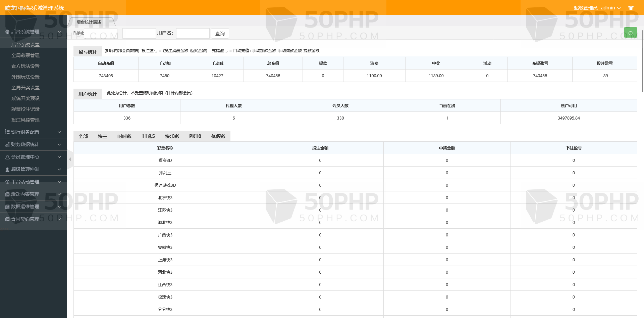Open 彩票投注记录 in the sidebar
This screenshot has width=644, height=318.
25,109
